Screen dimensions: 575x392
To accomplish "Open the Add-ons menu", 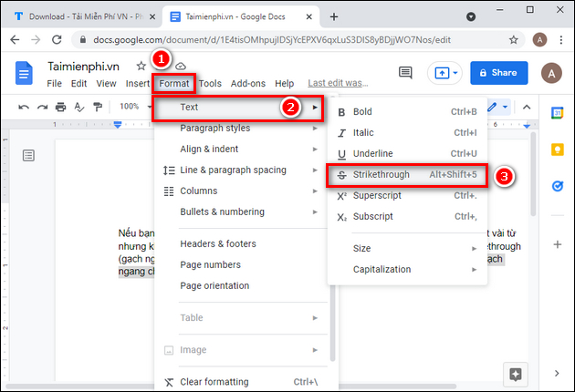I will [248, 84].
